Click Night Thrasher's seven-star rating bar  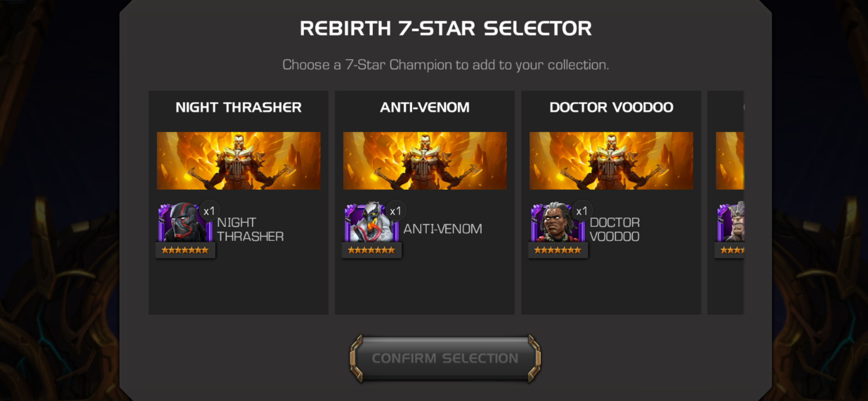(x=185, y=250)
